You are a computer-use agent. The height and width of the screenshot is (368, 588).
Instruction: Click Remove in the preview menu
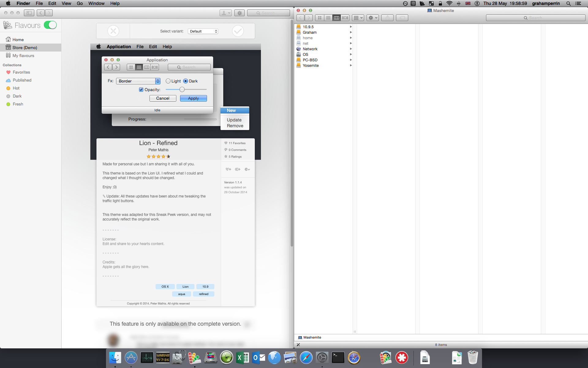[235, 126]
